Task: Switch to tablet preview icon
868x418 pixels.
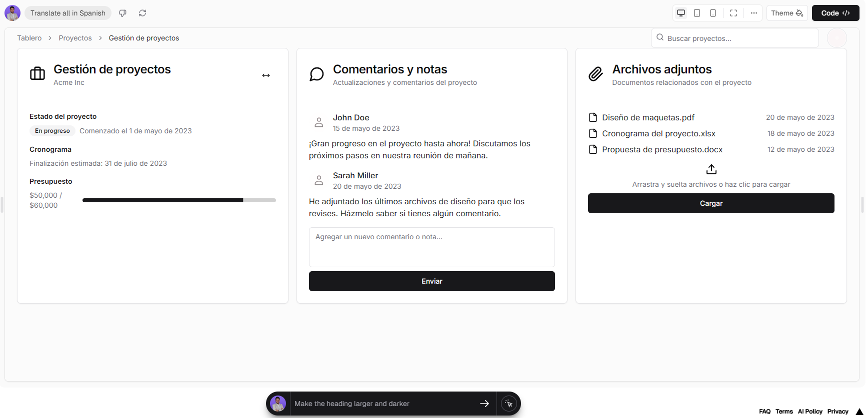Action: coord(697,13)
